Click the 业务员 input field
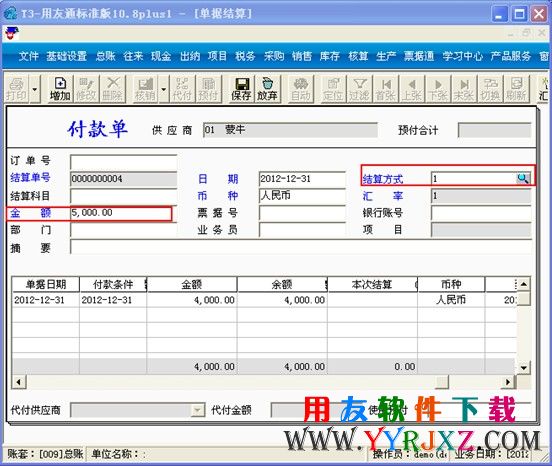Image resolution: width=552 pixels, height=466 pixels. click(x=302, y=230)
